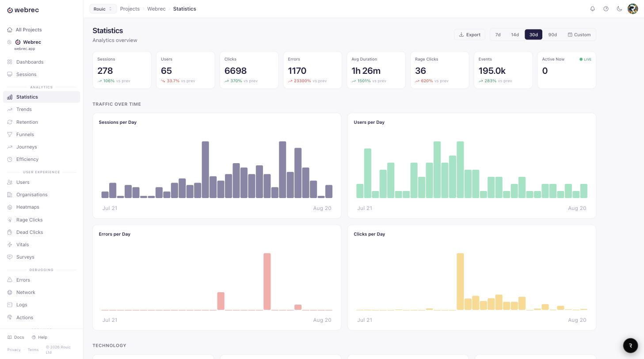Toggle dark mode with the moon icon
The image size is (644, 359).
click(619, 9)
